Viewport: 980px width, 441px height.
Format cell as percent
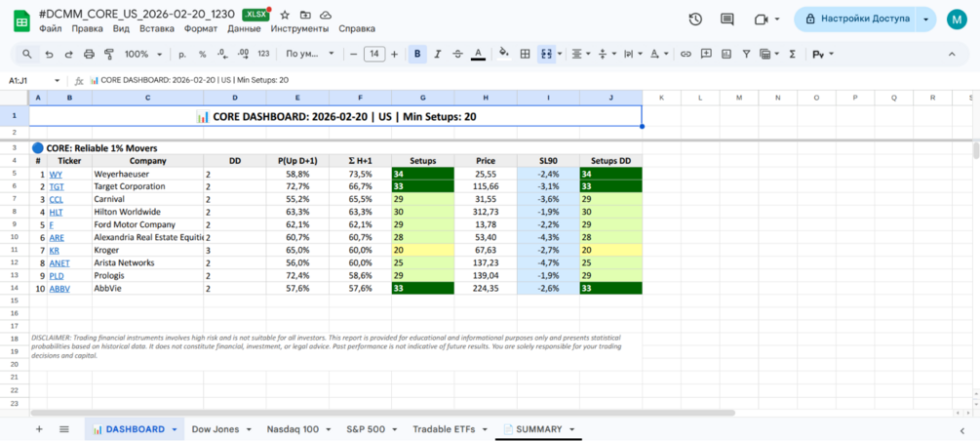[x=203, y=55]
